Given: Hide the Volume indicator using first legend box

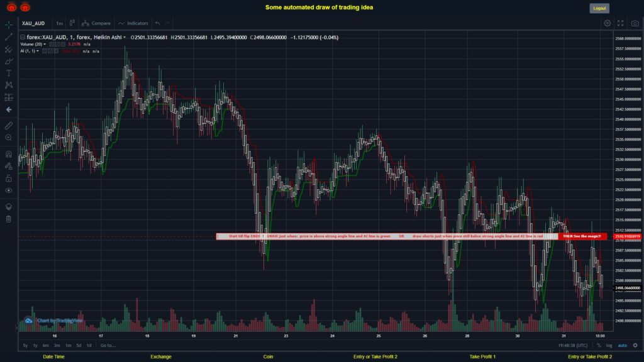Looking at the screenshot, I should click(52, 45).
